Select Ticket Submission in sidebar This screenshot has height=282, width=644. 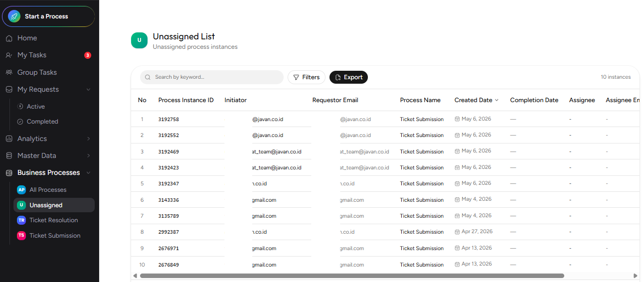pyautogui.click(x=54, y=236)
